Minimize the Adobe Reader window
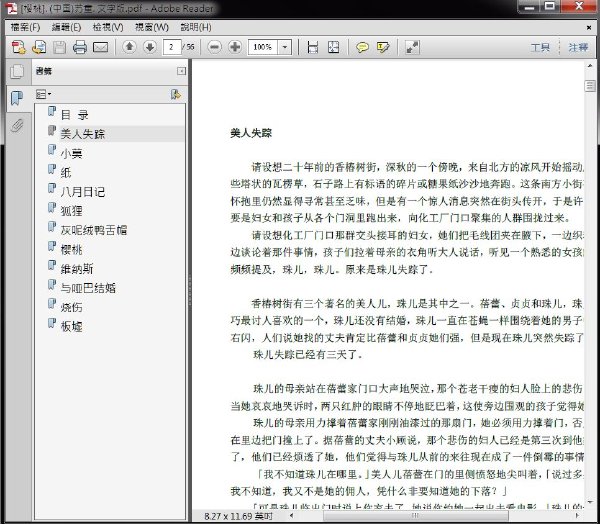Viewport: 600px width, 524px height. click(530, 7)
